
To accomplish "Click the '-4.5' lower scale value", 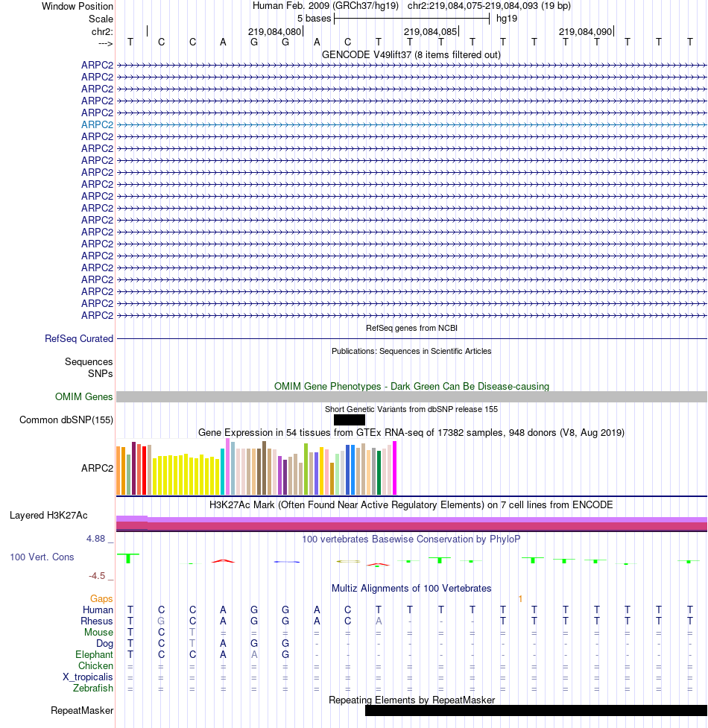I will coord(97,576).
